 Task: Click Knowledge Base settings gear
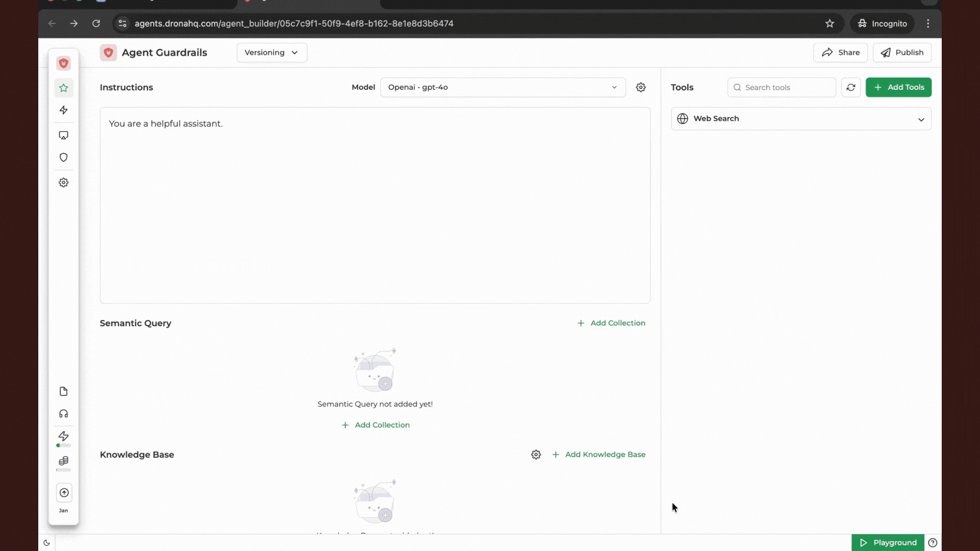[x=535, y=455]
